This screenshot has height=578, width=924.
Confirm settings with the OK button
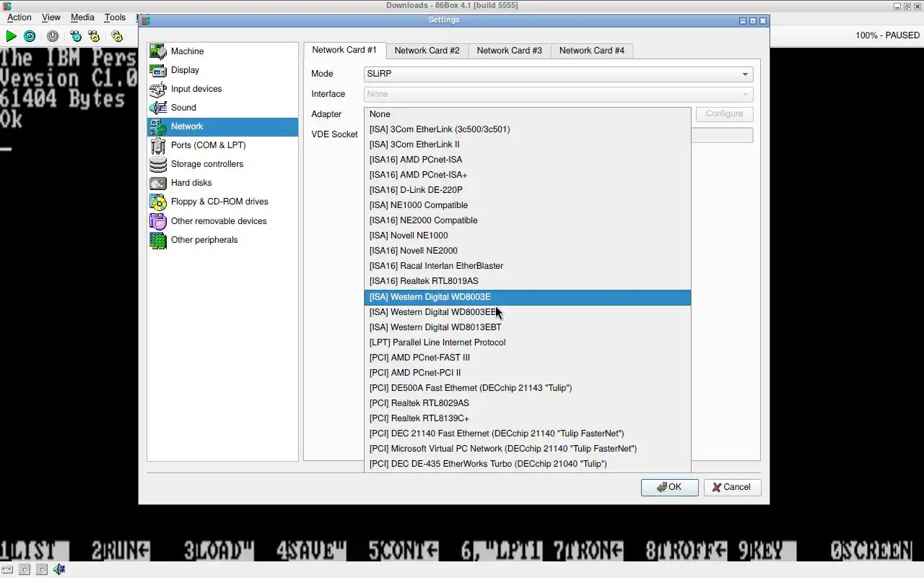(x=669, y=487)
